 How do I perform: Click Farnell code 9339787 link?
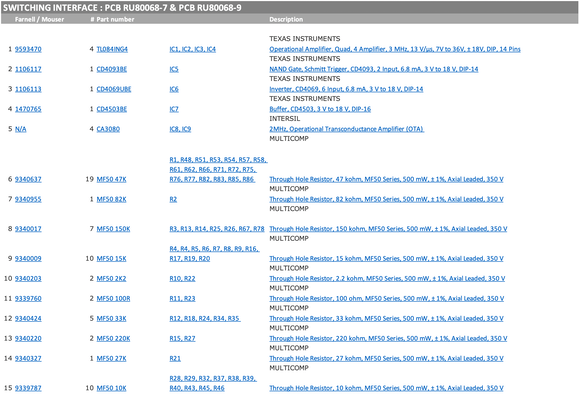[28, 388]
